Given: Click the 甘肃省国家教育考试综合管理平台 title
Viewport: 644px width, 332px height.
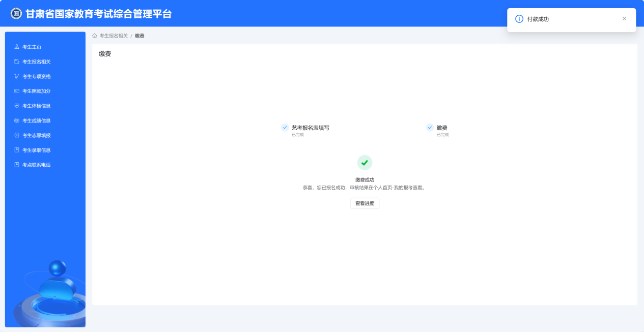Looking at the screenshot, I should tap(99, 14).
